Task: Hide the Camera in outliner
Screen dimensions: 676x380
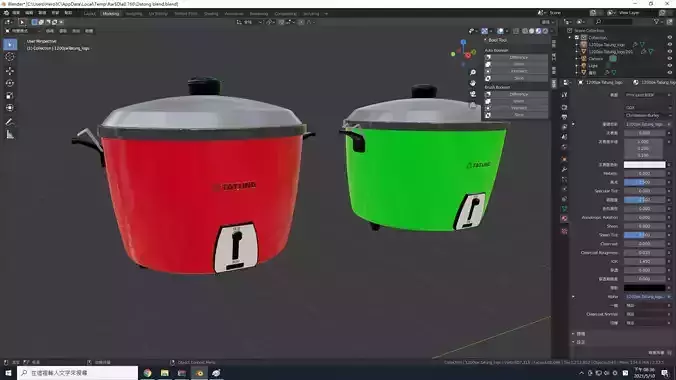Action: (x=670, y=58)
